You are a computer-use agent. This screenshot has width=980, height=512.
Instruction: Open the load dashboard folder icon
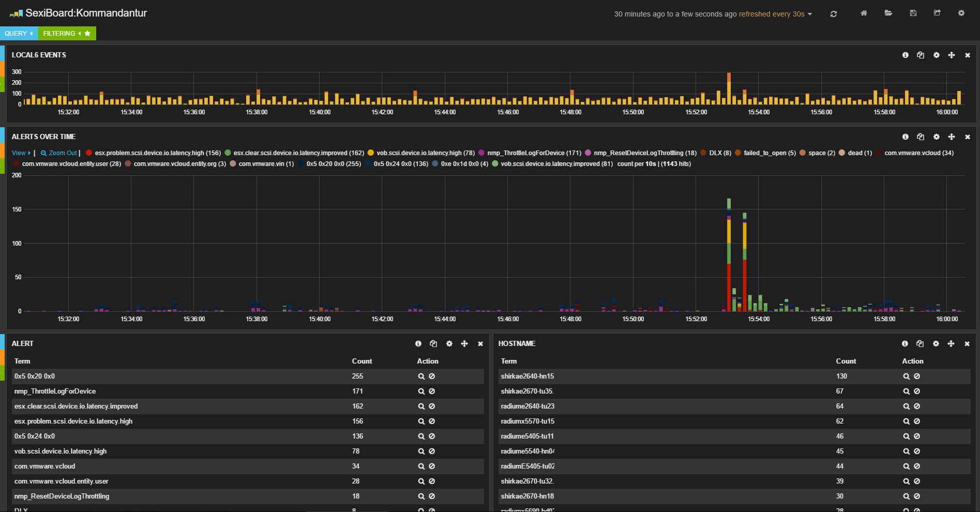pyautogui.click(x=888, y=13)
